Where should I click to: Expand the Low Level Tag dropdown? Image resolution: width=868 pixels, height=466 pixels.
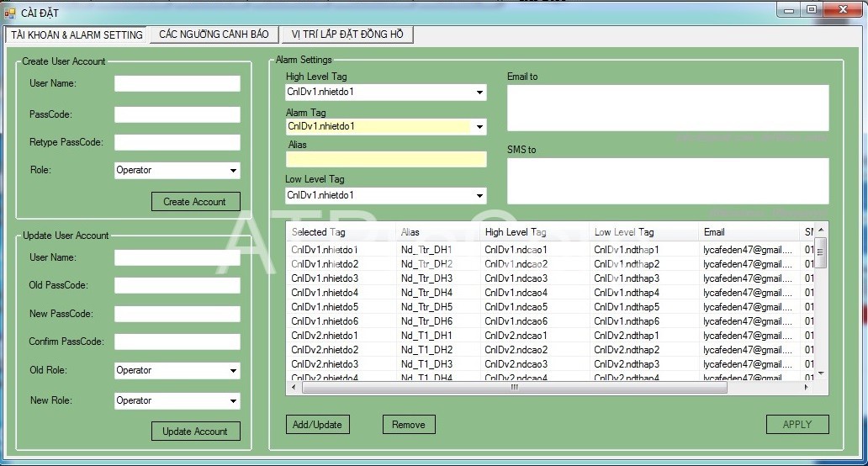coord(479,196)
